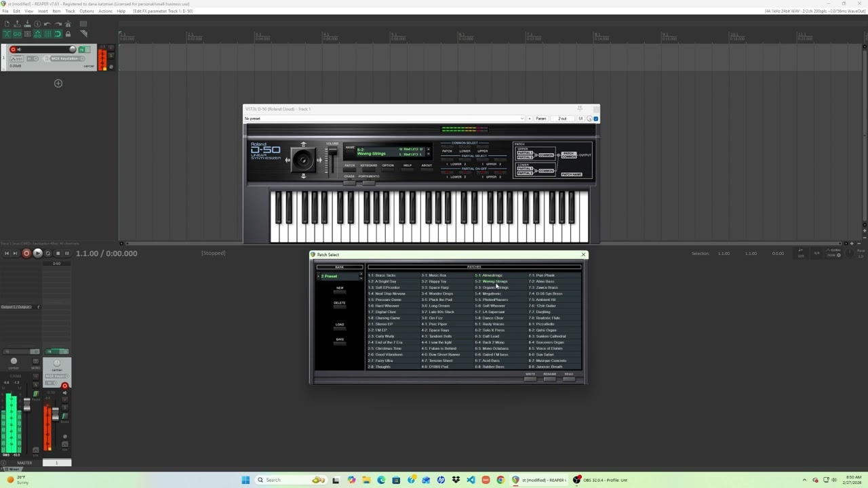This screenshot has height=488, width=868.
Task: Arm track 1 for recording
Action: tap(13, 49)
